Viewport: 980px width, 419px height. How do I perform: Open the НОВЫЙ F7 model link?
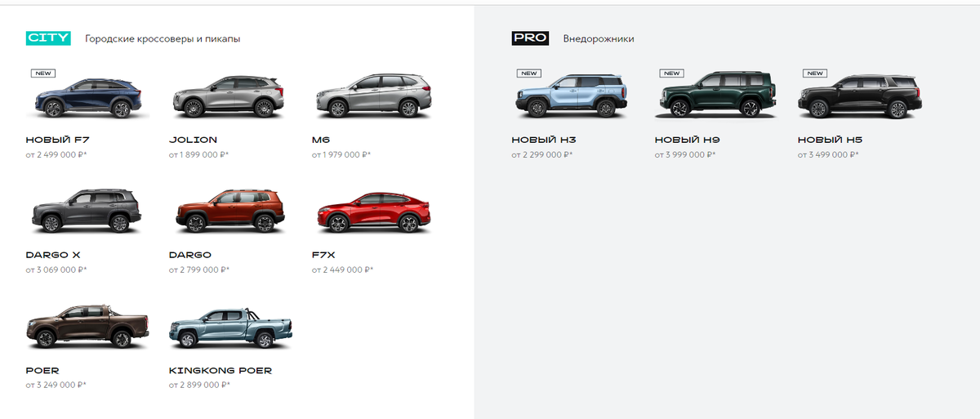tap(58, 140)
